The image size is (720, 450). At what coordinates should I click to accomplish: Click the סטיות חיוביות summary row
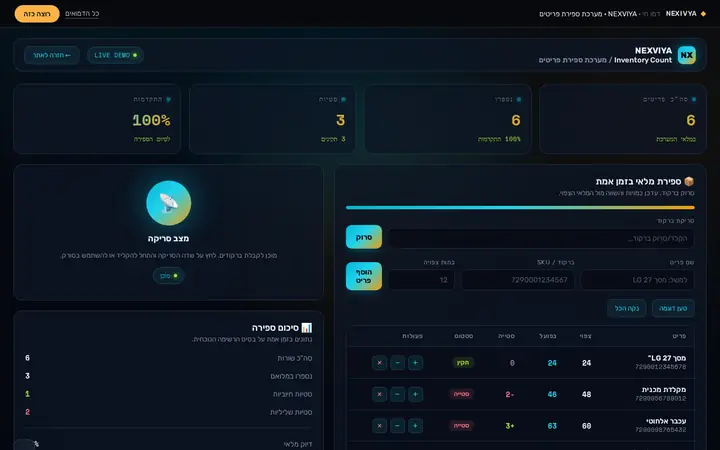[169, 394]
